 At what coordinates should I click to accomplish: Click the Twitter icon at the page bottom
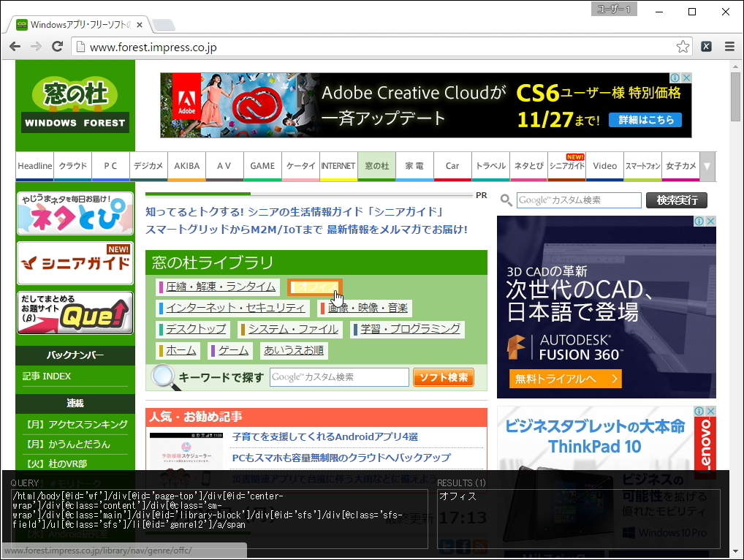[x=447, y=545]
